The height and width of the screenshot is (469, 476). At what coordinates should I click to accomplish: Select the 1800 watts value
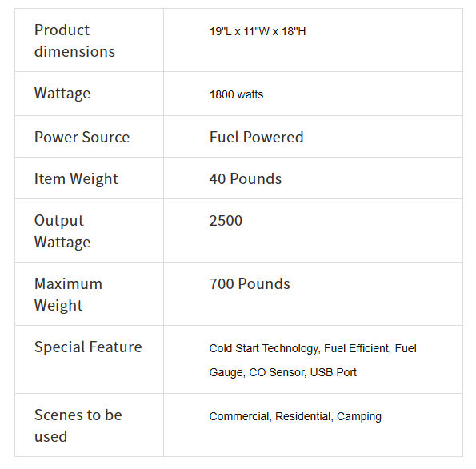click(236, 94)
